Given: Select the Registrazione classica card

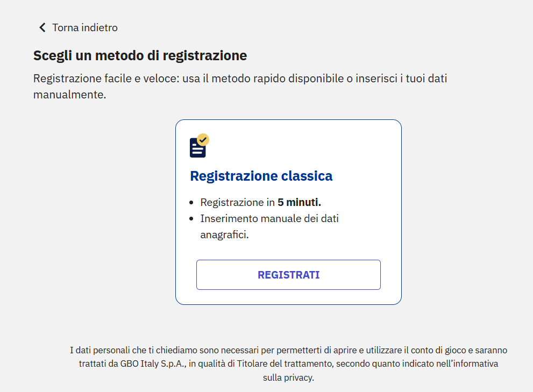Looking at the screenshot, I should pyautogui.click(x=288, y=211).
